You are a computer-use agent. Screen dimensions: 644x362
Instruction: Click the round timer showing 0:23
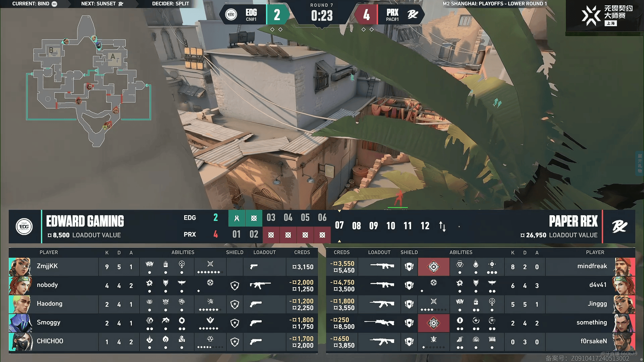(322, 16)
